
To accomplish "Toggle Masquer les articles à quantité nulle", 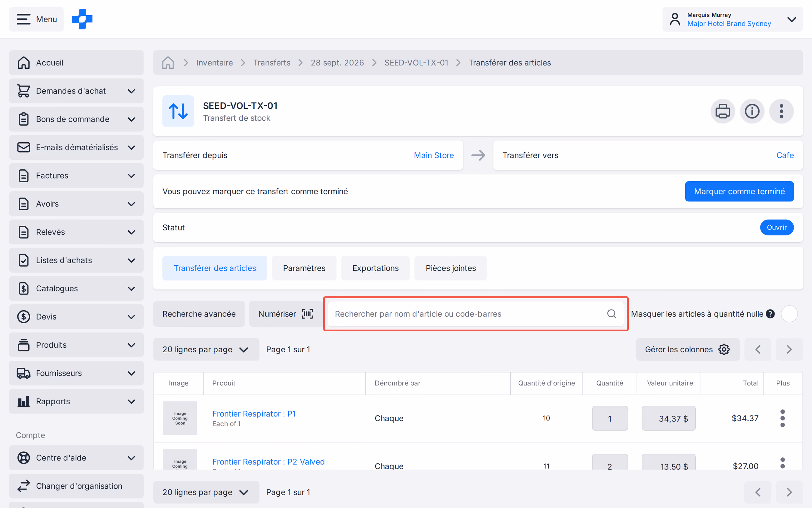I will (789, 314).
